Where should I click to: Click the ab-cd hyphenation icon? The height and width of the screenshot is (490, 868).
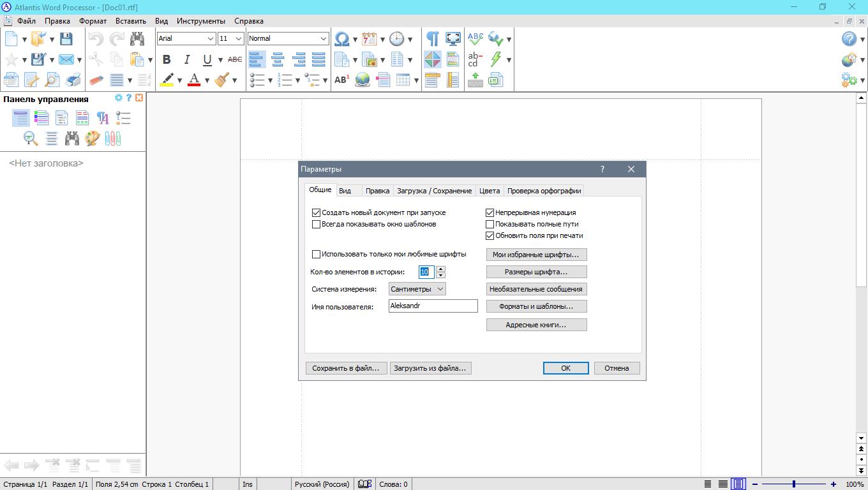coord(475,59)
